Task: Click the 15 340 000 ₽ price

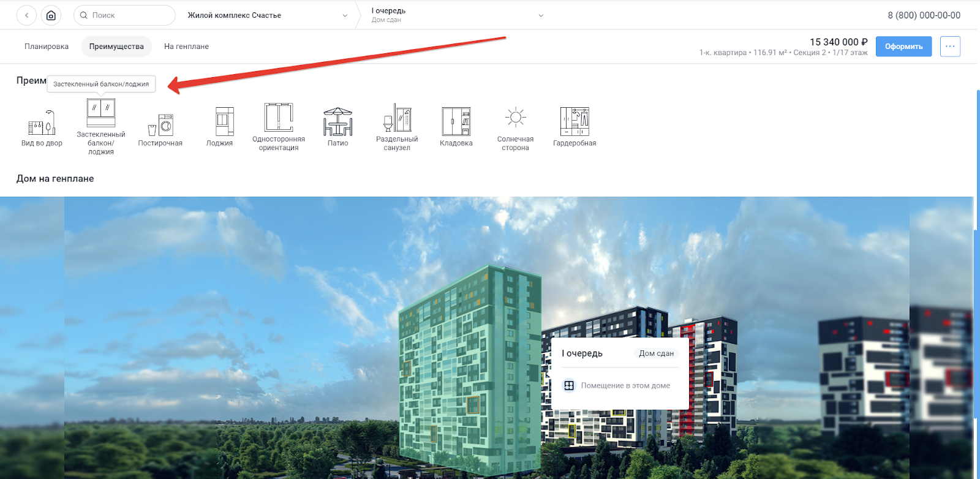Action: (x=839, y=42)
